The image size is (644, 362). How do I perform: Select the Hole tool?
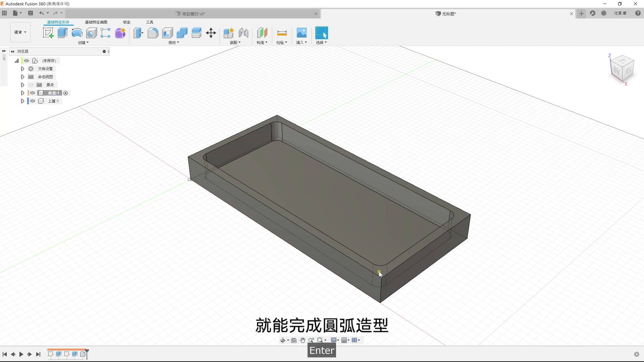(91, 33)
